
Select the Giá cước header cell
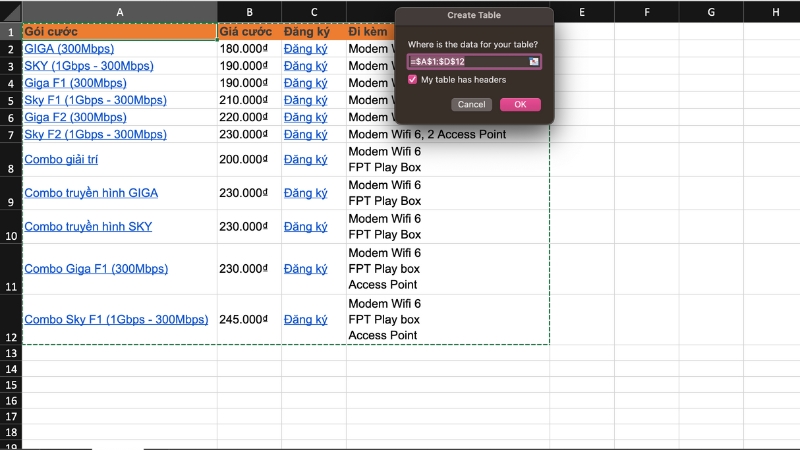point(249,32)
